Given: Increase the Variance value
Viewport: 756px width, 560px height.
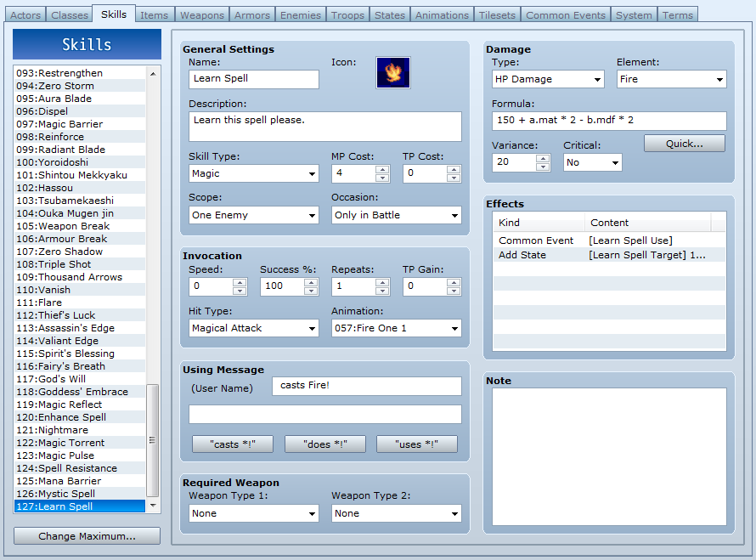Looking at the screenshot, I should 543,158.
